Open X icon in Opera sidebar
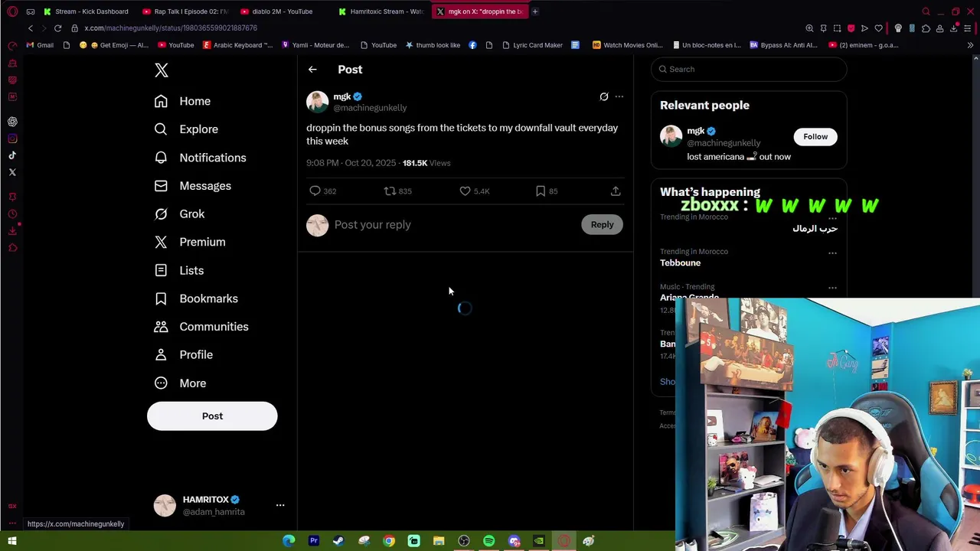Image resolution: width=980 pixels, height=551 pixels. 12,172
